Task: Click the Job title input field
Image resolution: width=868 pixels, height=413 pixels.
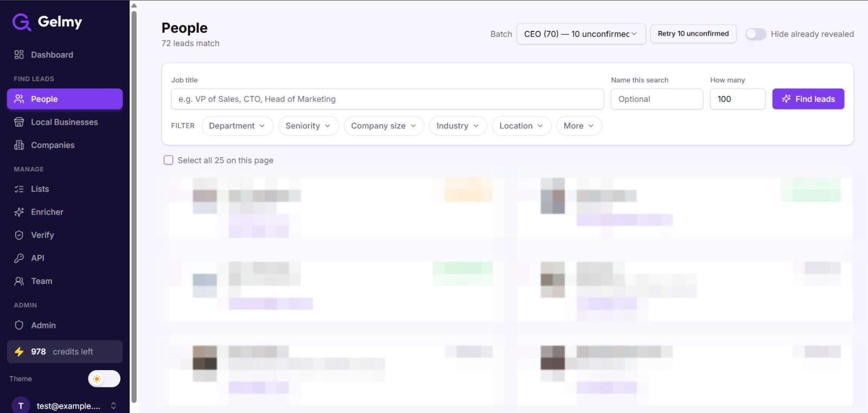Action: click(x=387, y=99)
